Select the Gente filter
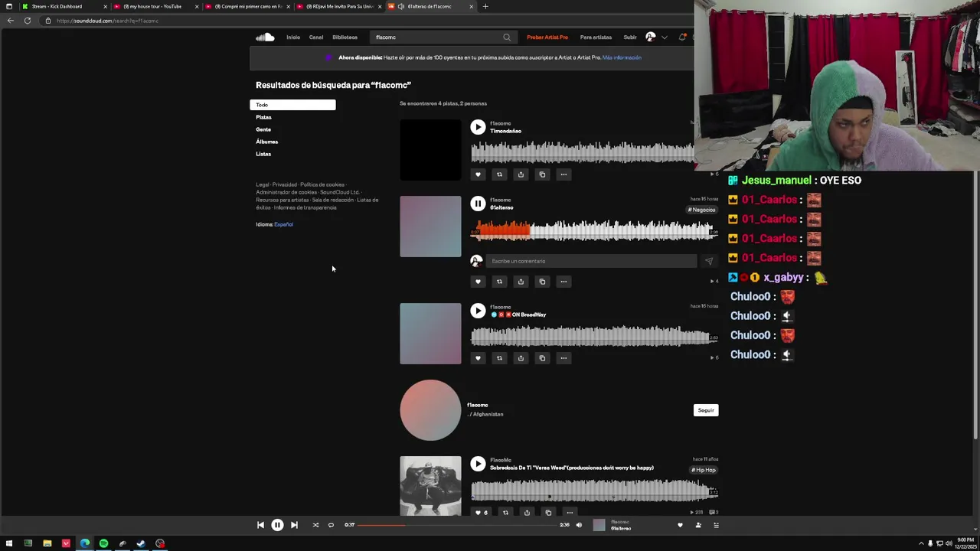The image size is (980, 551). click(x=263, y=129)
